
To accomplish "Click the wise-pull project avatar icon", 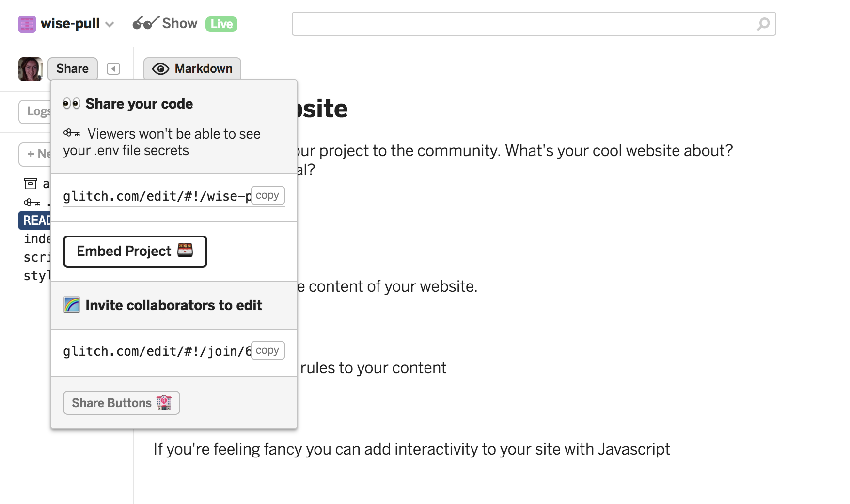I will pyautogui.click(x=27, y=24).
